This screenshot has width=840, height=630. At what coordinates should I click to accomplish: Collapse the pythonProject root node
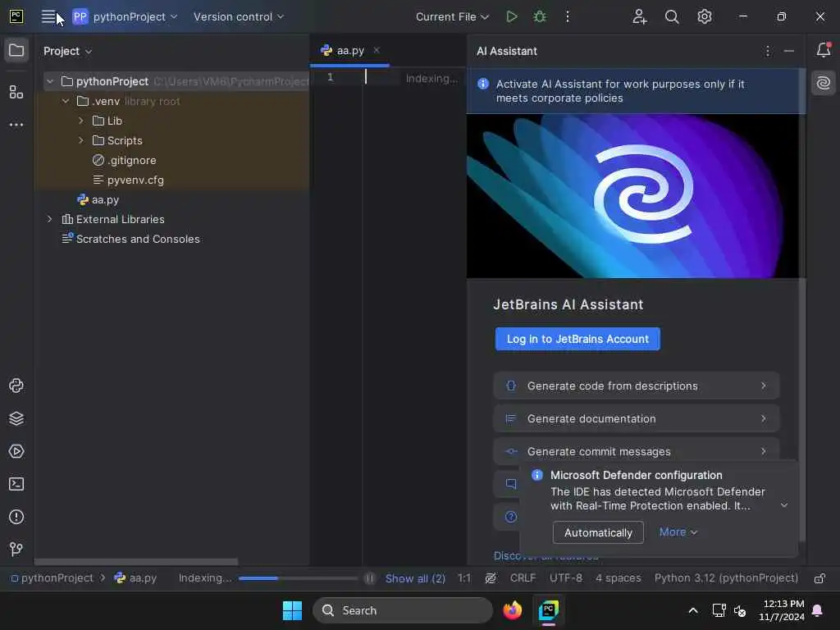(50, 81)
